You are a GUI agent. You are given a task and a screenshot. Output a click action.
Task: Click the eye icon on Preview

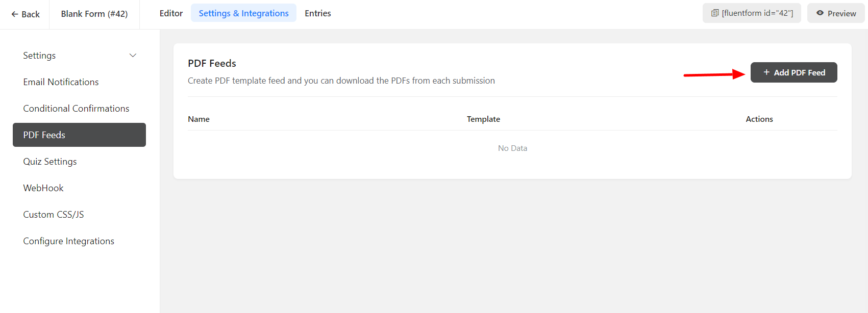pos(820,13)
